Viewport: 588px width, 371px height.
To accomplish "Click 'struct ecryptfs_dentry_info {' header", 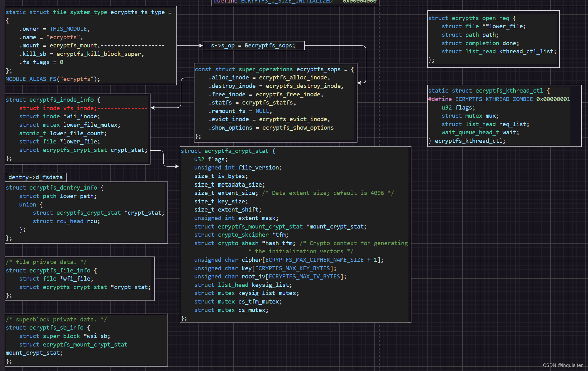I will coord(55,188).
